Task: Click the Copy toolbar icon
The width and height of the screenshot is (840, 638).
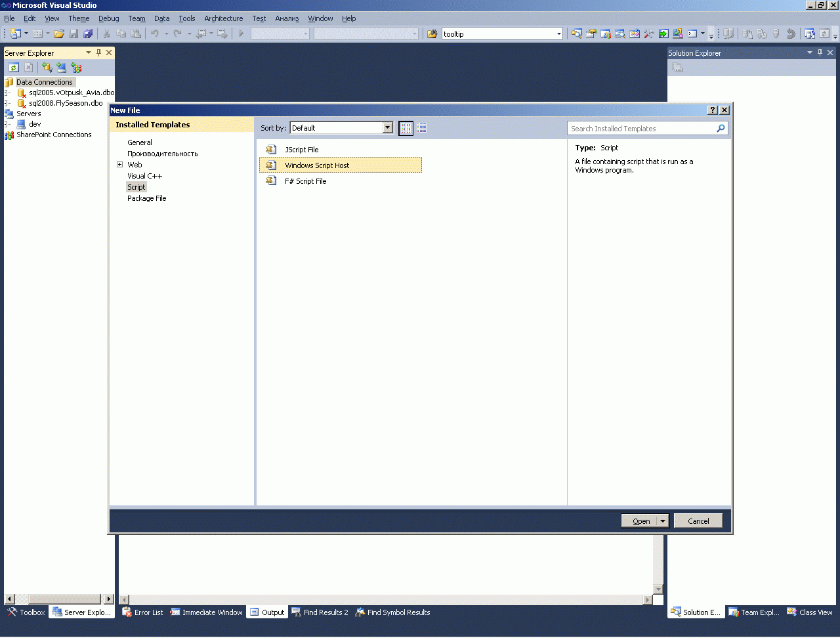Action: coord(121,33)
